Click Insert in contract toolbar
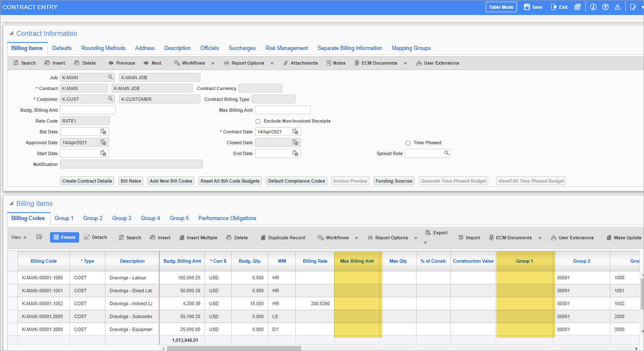The image size is (644, 351). [x=55, y=63]
